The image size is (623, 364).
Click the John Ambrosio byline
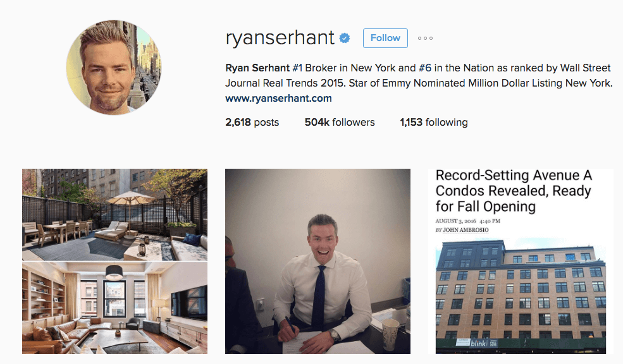[462, 230]
